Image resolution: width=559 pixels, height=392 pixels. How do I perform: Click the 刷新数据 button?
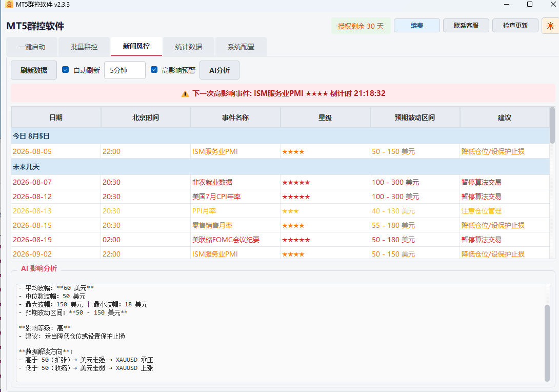(x=34, y=70)
